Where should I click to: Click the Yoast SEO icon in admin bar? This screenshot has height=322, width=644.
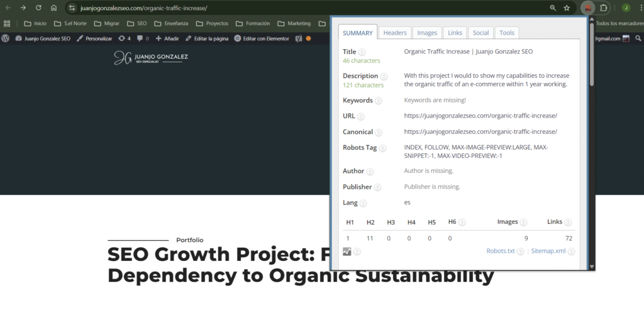click(299, 38)
